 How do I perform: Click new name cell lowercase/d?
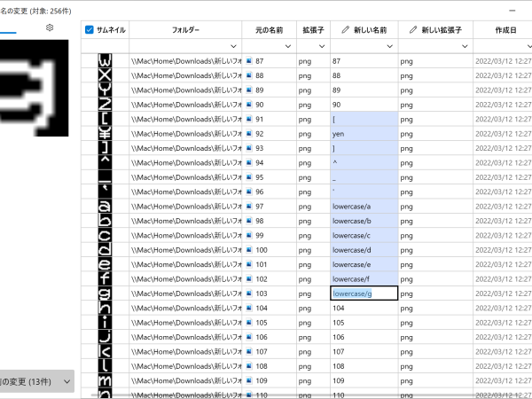(364, 250)
